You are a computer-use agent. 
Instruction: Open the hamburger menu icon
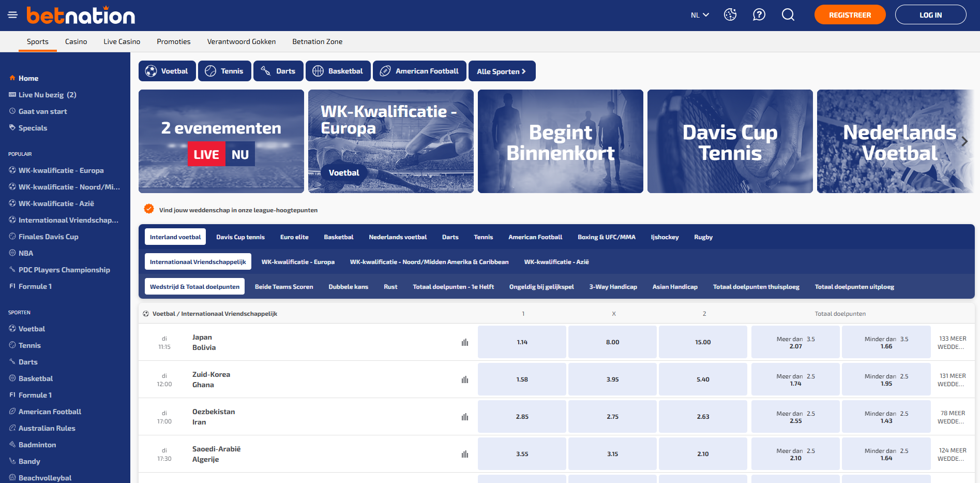click(12, 15)
